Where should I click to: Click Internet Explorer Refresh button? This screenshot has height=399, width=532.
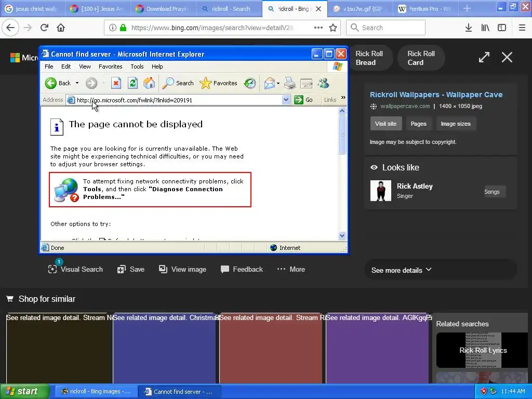(x=132, y=83)
